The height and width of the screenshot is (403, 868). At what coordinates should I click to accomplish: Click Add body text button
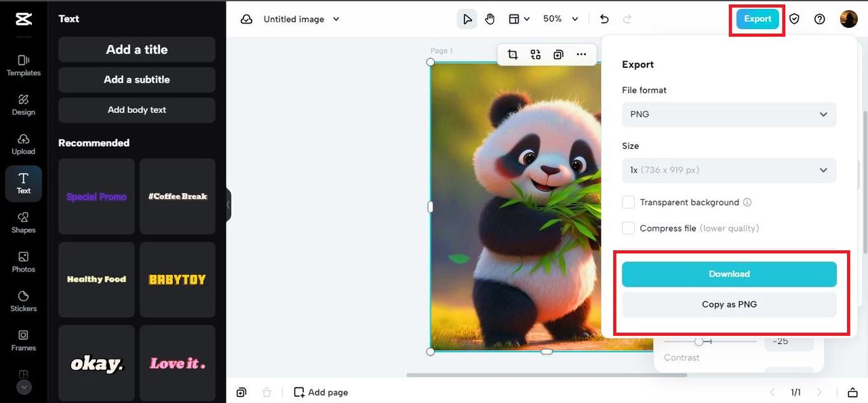point(137,110)
